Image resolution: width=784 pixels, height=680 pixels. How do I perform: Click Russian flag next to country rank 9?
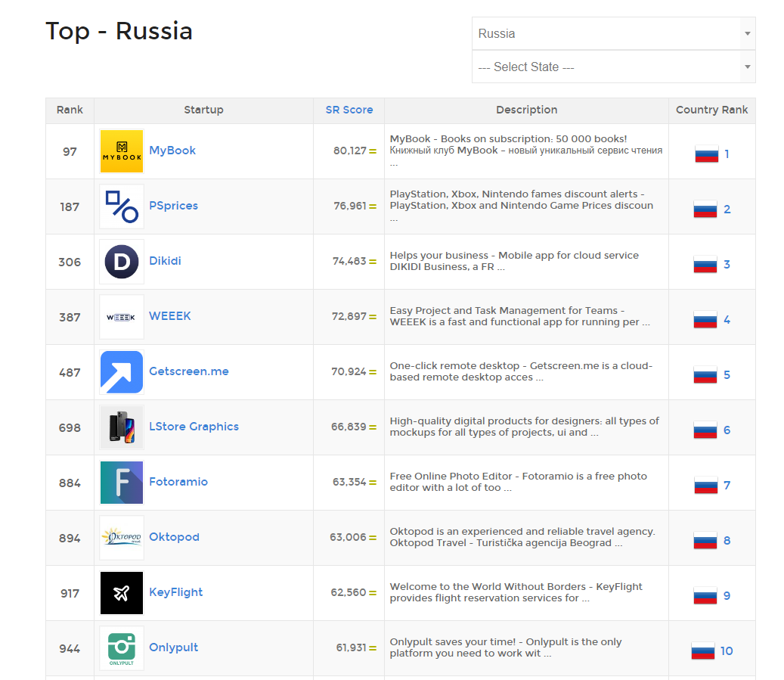click(705, 596)
